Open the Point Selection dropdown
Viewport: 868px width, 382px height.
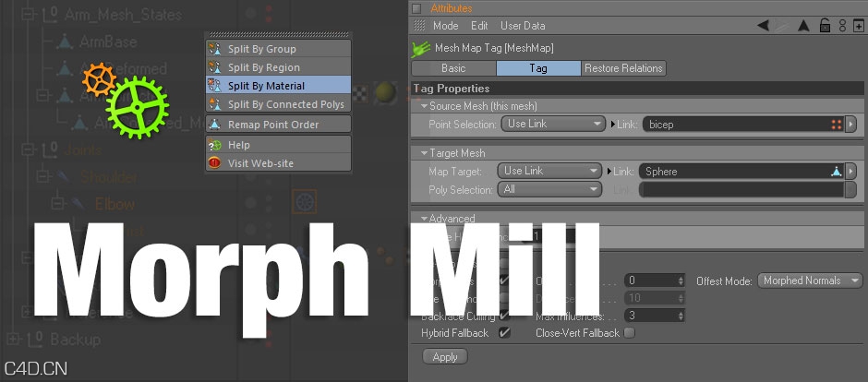pyautogui.click(x=553, y=124)
